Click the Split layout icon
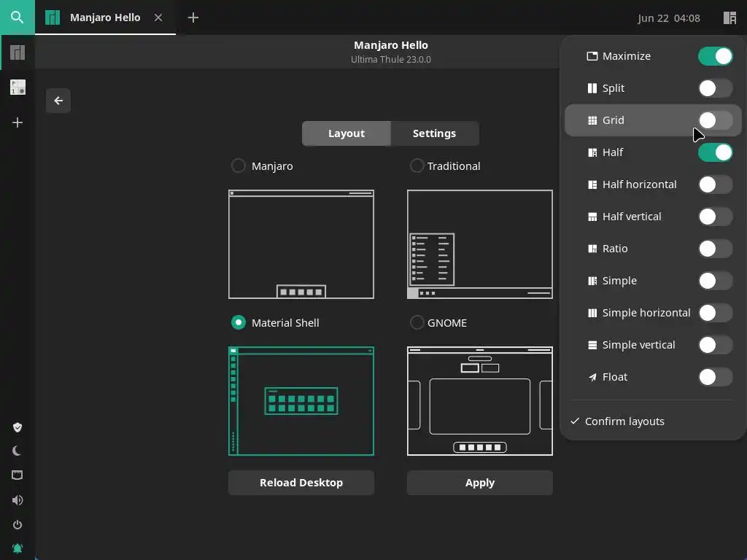 click(x=592, y=88)
